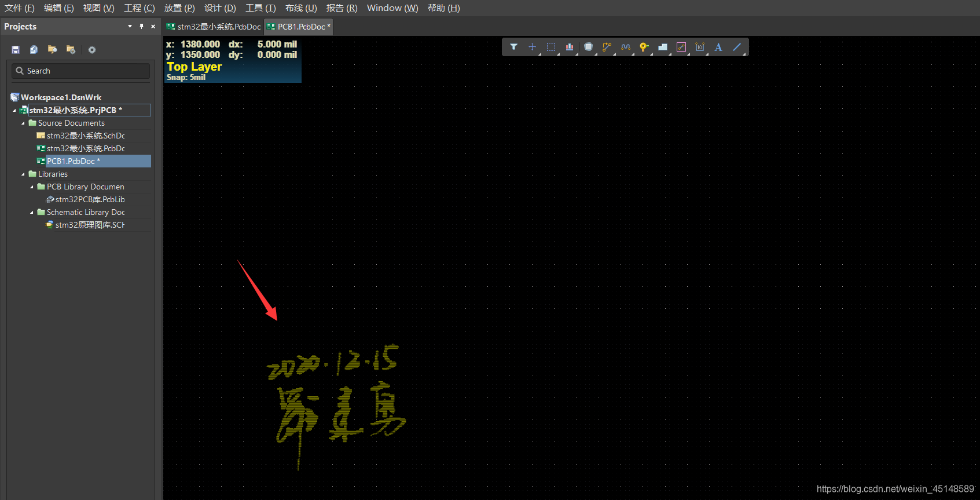Collapse the Source Documents folder
Screen dimensions: 980x500
(23, 123)
